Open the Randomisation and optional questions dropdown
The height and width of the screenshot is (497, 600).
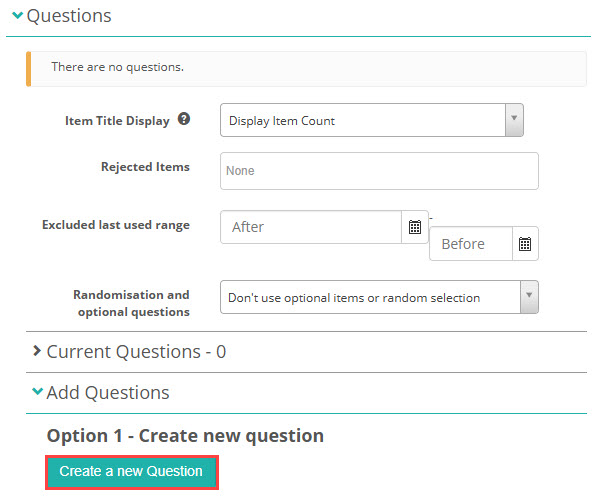coord(379,297)
